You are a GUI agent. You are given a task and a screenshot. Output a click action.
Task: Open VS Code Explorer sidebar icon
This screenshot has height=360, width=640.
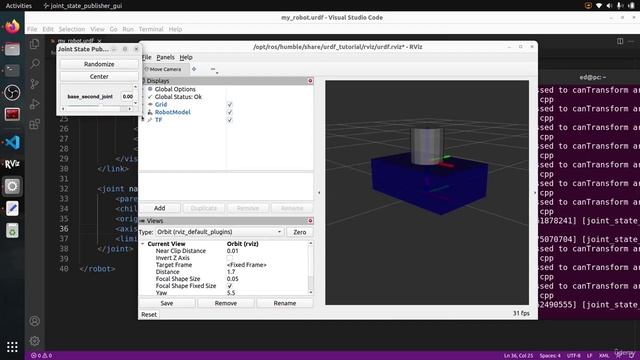pyautogui.click(x=35, y=44)
